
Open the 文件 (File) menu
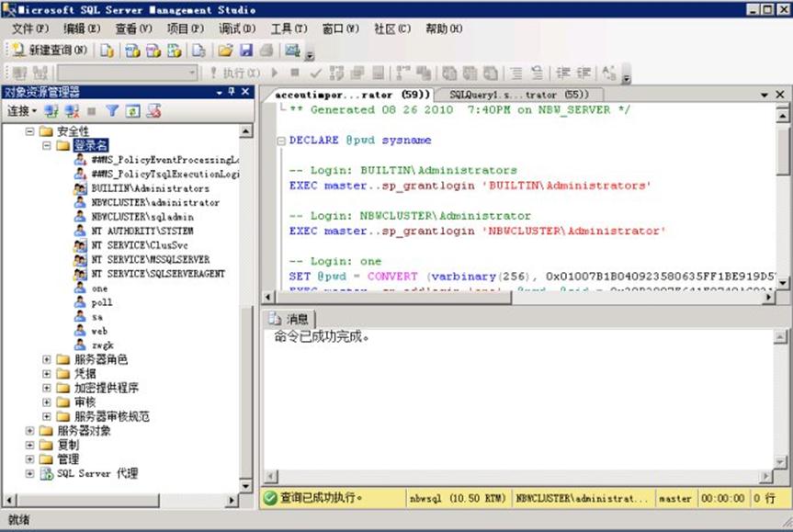[29, 28]
